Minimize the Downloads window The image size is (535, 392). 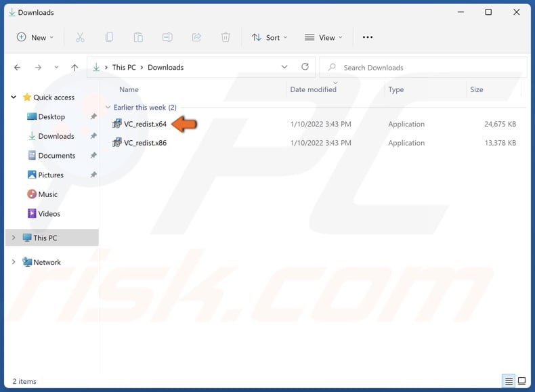click(461, 12)
